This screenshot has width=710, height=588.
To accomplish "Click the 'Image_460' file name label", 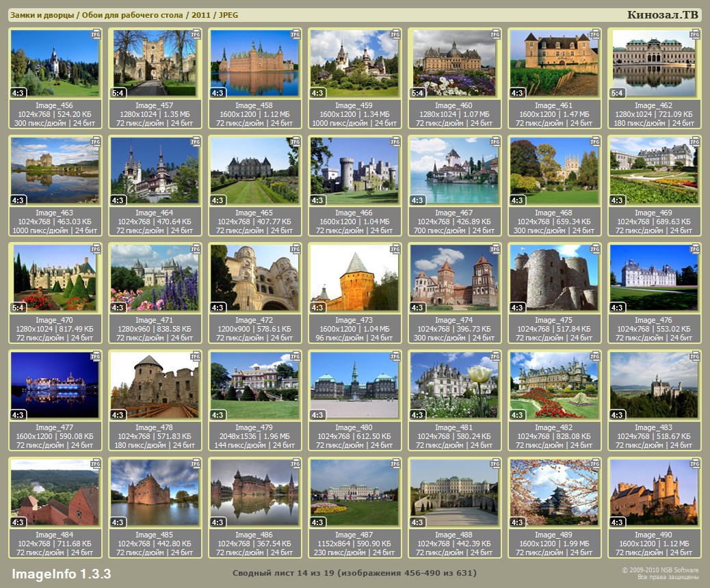I will 453,105.
